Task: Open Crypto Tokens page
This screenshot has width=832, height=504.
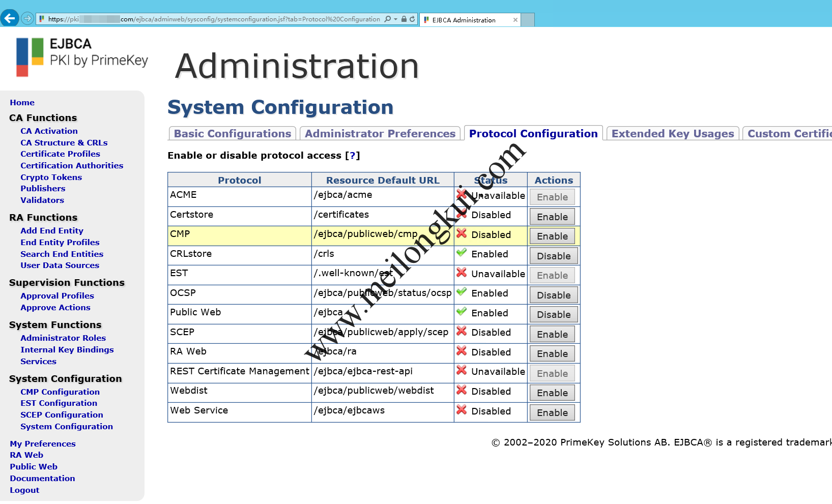Action: click(51, 177)
